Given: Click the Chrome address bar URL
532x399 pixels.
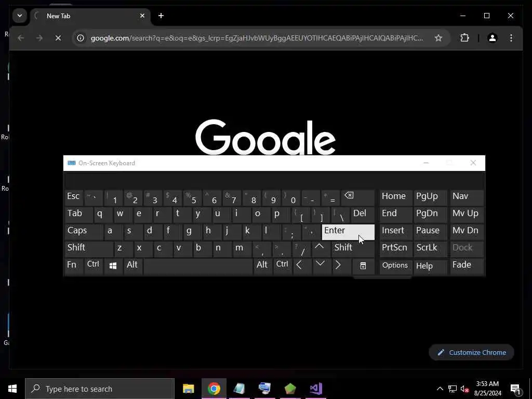Looking at the screenshot, I should [x=257, y=38].
